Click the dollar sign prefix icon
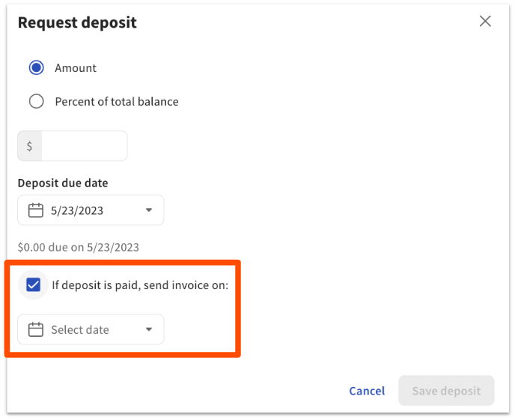The image size is (515, 420). 29,146
